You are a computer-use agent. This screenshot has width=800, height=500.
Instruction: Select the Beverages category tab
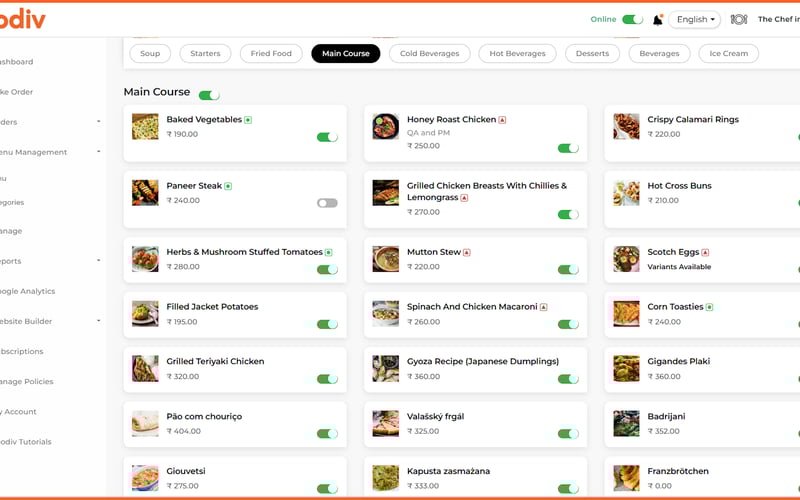(659, 54)
